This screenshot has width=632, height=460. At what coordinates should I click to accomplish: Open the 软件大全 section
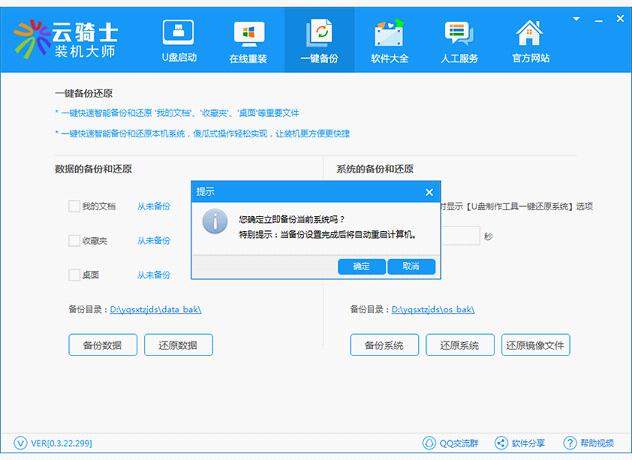(388, 40)
